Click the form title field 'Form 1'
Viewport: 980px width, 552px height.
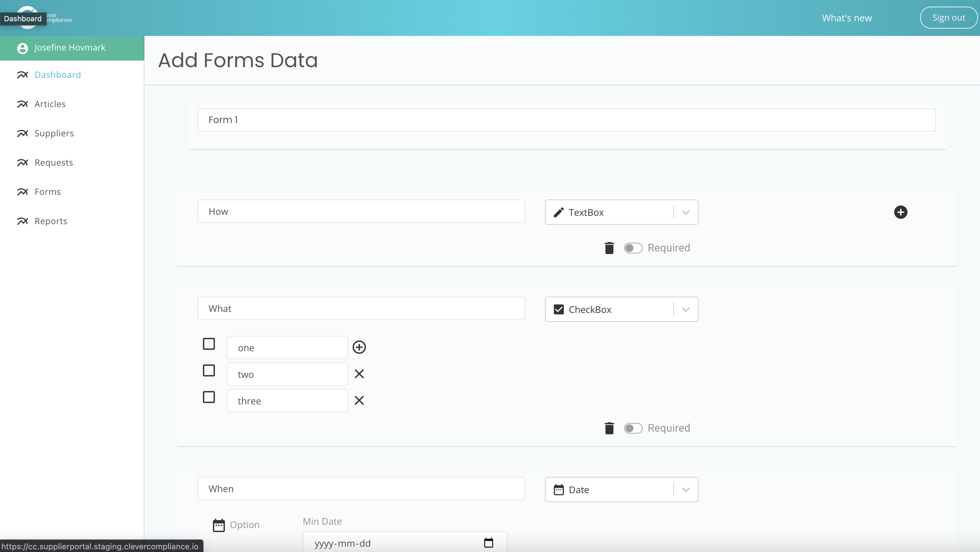pos(567,120)
